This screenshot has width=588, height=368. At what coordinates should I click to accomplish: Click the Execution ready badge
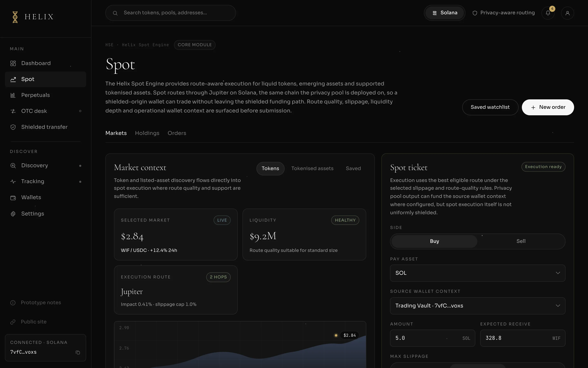tap(543, 167)
